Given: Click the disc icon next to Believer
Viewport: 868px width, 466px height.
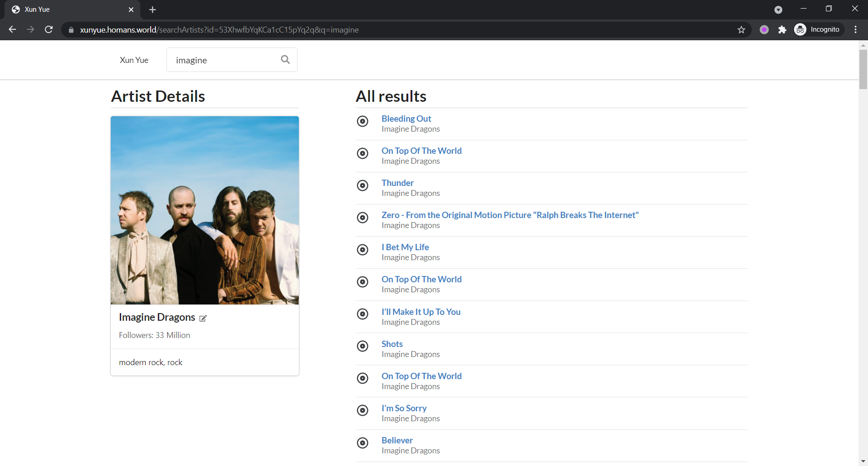Looking at the screenshot, I should coord(363,443).
